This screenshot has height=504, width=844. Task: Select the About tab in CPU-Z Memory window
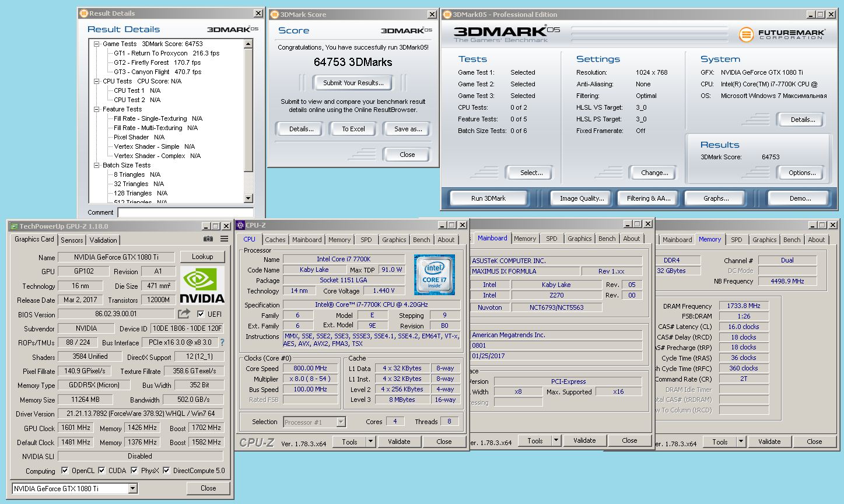click(x=817, y=240)
